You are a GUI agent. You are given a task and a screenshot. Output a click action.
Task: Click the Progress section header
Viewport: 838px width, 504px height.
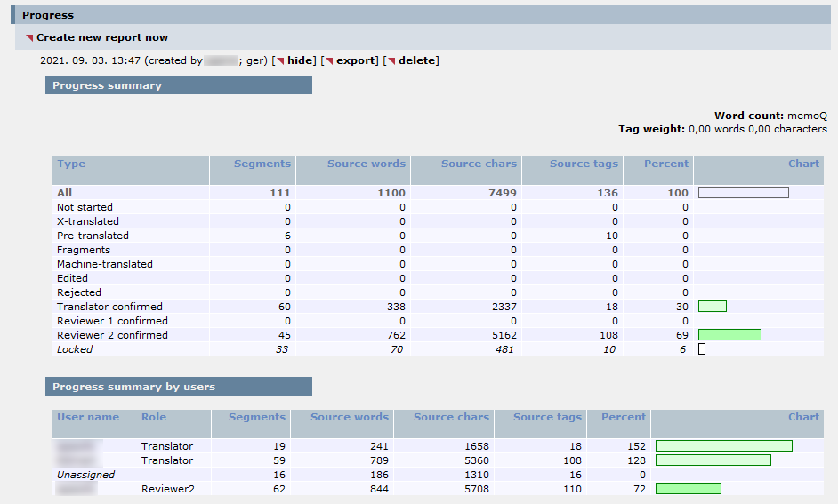point(48,15)
